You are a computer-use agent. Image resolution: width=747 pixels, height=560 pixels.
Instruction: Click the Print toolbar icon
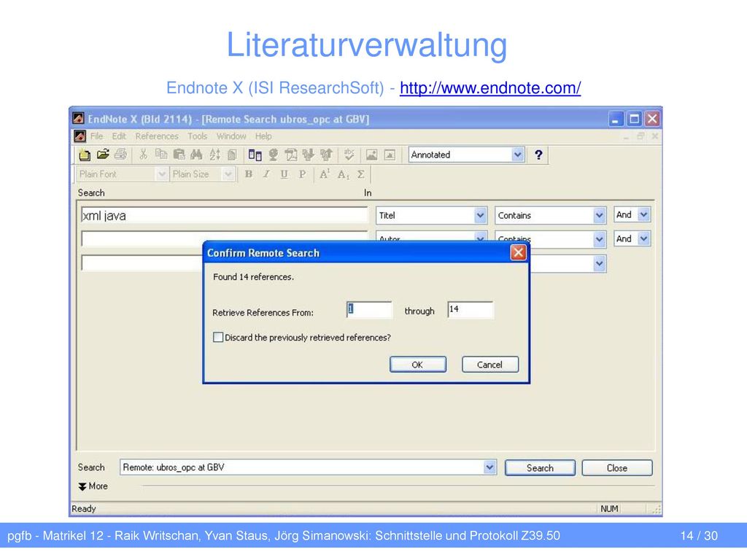[120, 155]
